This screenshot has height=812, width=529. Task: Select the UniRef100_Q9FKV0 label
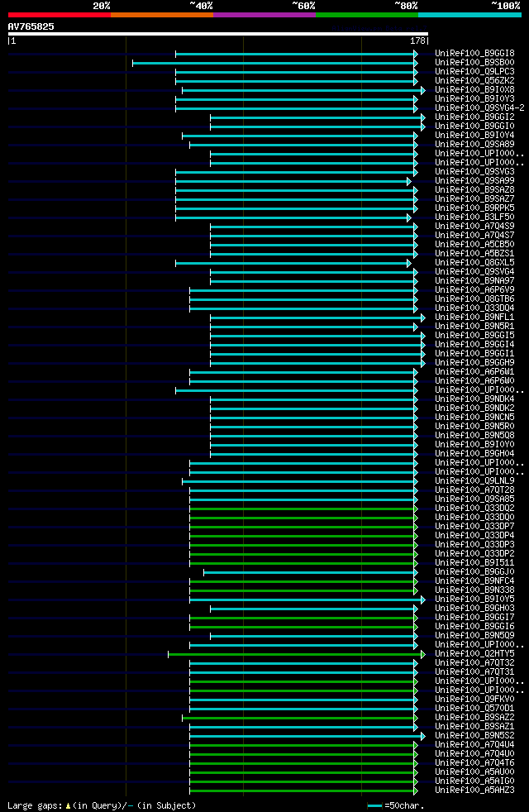click(x=474, y=699)
